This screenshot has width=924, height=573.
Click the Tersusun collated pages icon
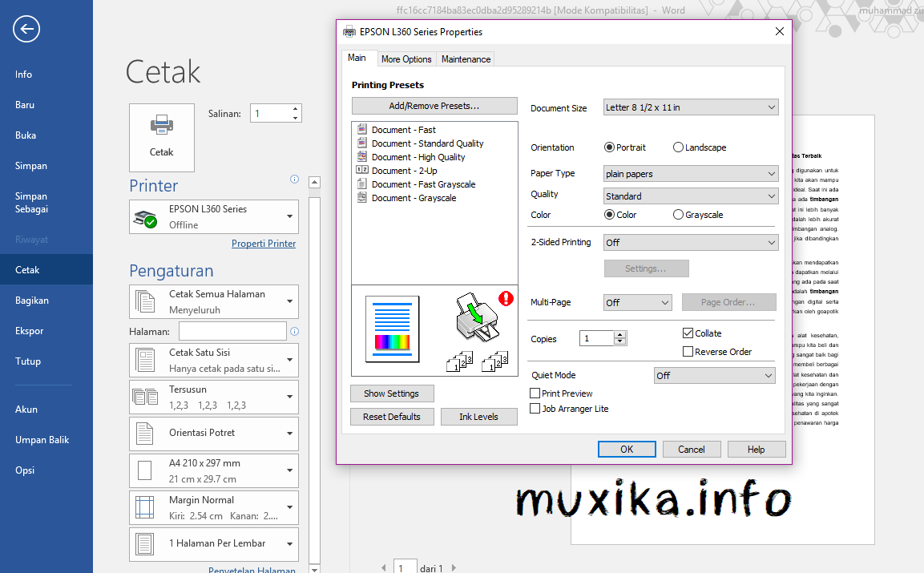(145, 397)
